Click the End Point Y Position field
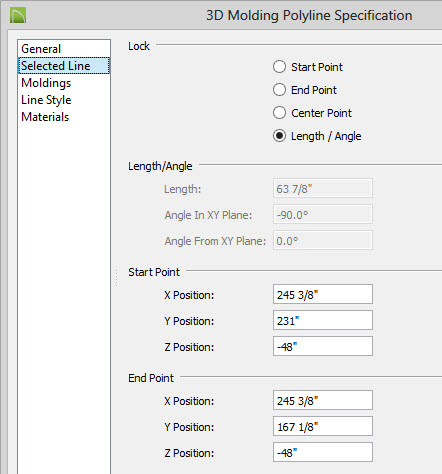 click(x=323, y=426)
